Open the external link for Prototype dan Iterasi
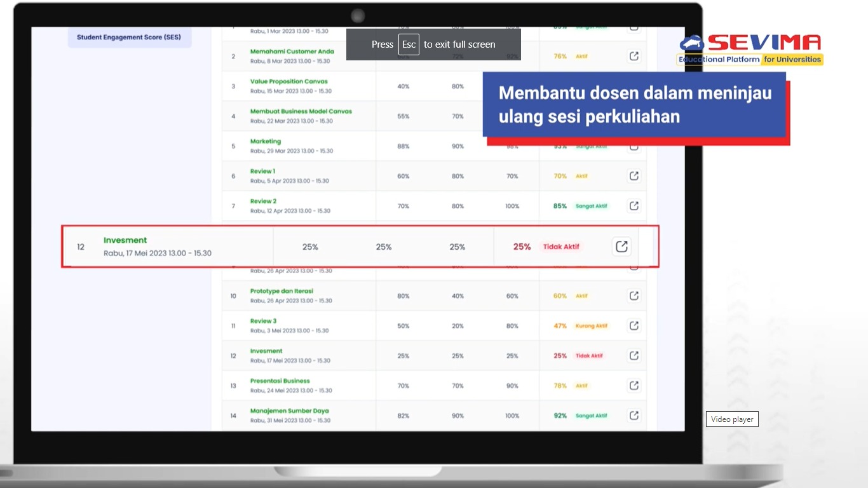Image resolution: width=868 pixels, height=488 pixels. tap(633, 295)
